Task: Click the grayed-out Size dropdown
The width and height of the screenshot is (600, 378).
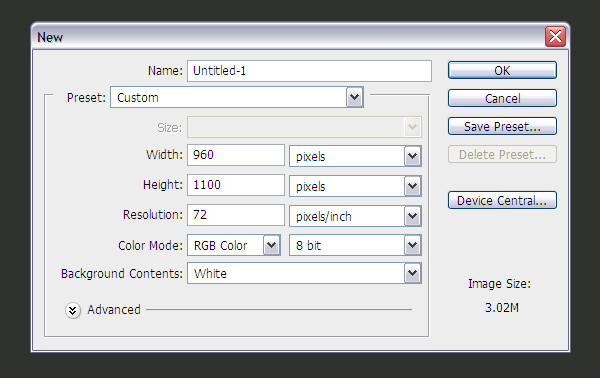Action: point(304,127)
